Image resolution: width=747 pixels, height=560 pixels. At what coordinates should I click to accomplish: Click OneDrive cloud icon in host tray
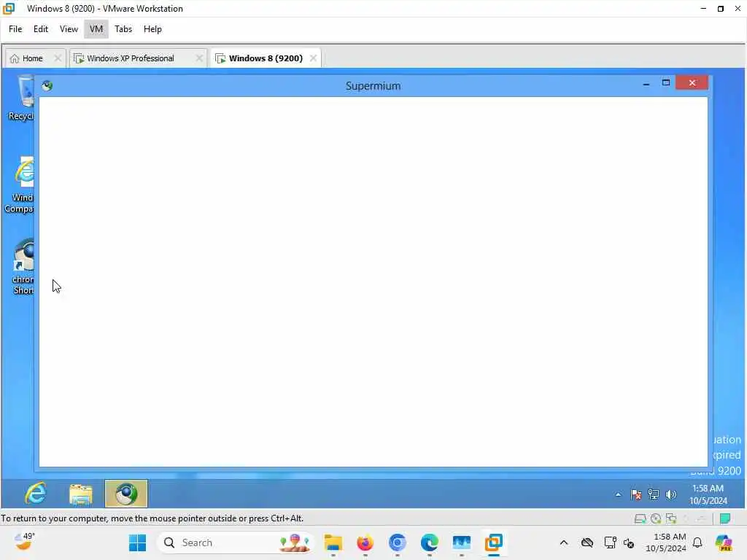click(587, 542)
